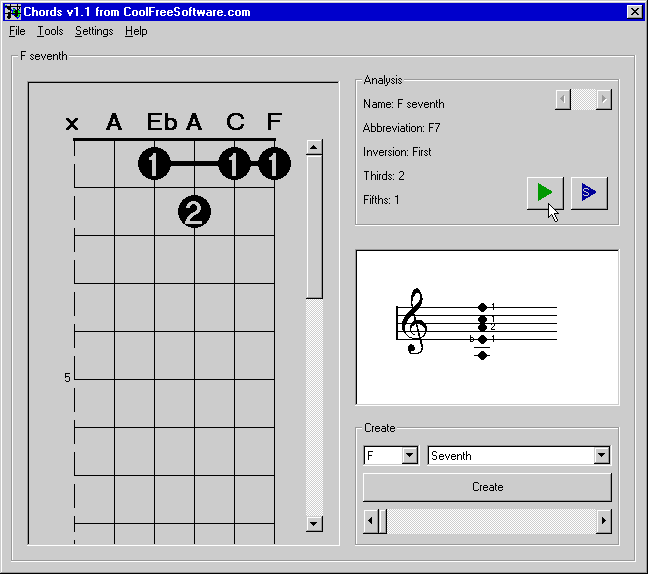Click the 'Inversion: First' text
The image size is (648, 574).
(x=397, y=152)
